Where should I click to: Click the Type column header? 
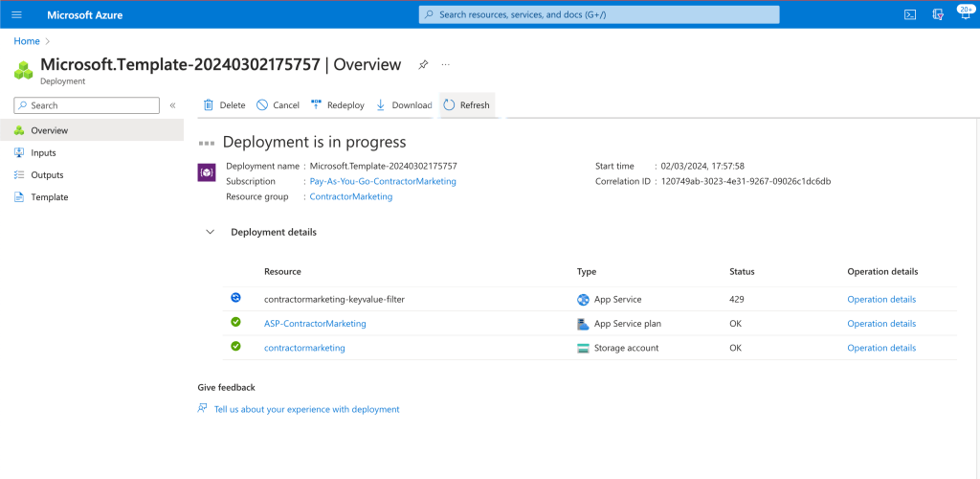(x=587, y=272)
